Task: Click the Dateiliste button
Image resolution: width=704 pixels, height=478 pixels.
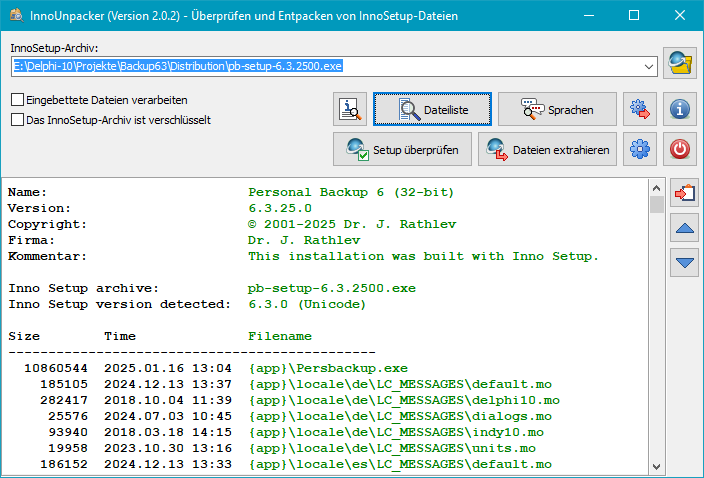Action: point(432,109)
